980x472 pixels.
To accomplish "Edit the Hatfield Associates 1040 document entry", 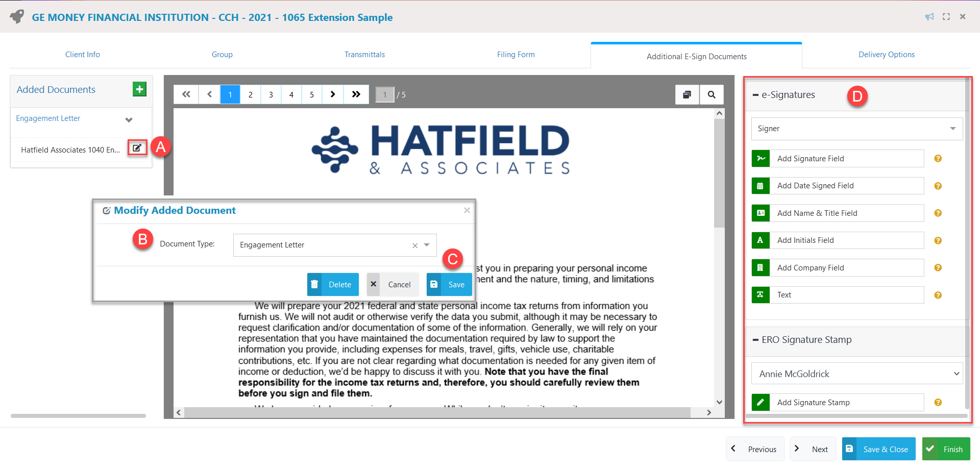I will (x=137, y=148).
